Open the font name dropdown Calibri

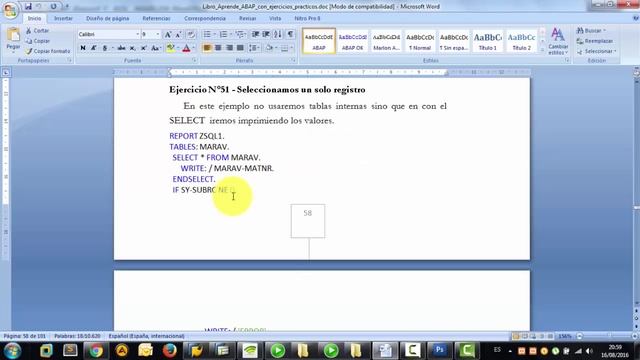[138, 34]
